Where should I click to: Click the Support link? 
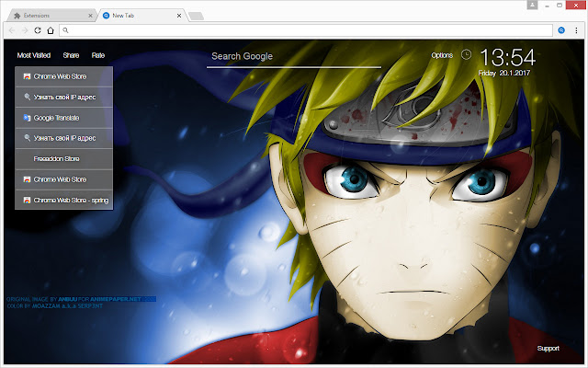[548, 349]
